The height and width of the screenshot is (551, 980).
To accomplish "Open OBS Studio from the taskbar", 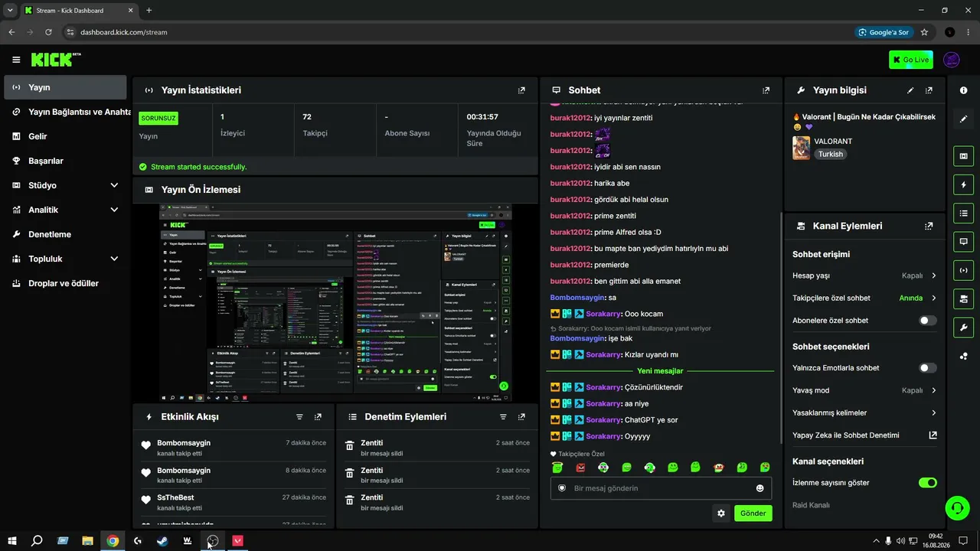I will 213,541.
